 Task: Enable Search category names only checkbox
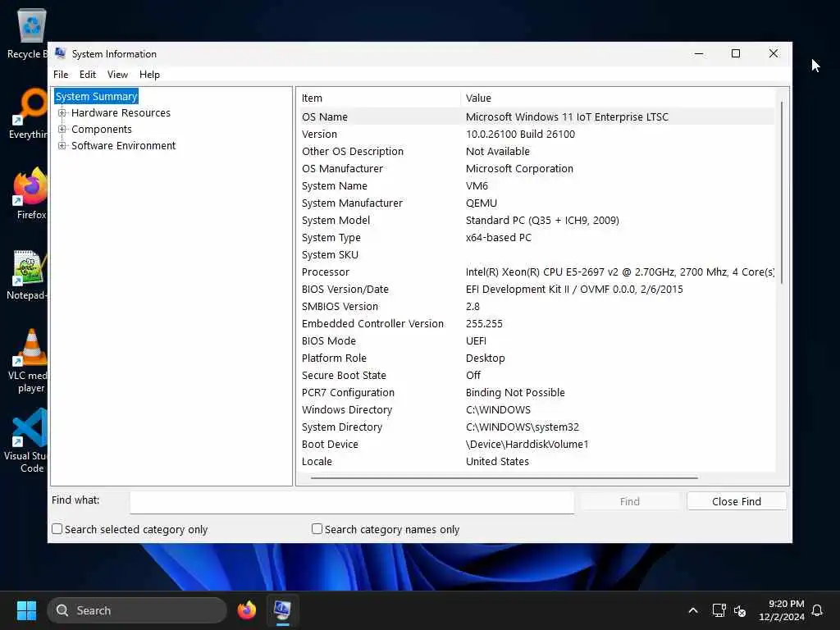tap(317, 529)
